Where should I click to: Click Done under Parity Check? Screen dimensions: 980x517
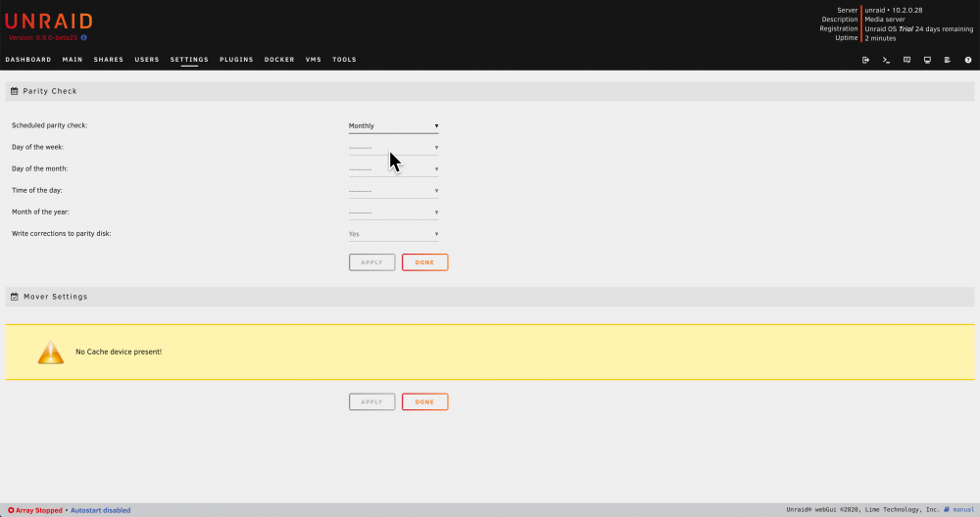click(425, 262)
